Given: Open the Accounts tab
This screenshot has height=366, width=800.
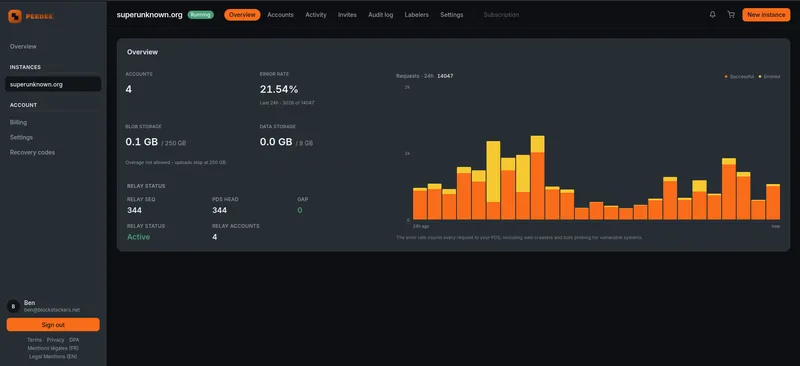Looking at the screenshot, I should tap(281, 15).
